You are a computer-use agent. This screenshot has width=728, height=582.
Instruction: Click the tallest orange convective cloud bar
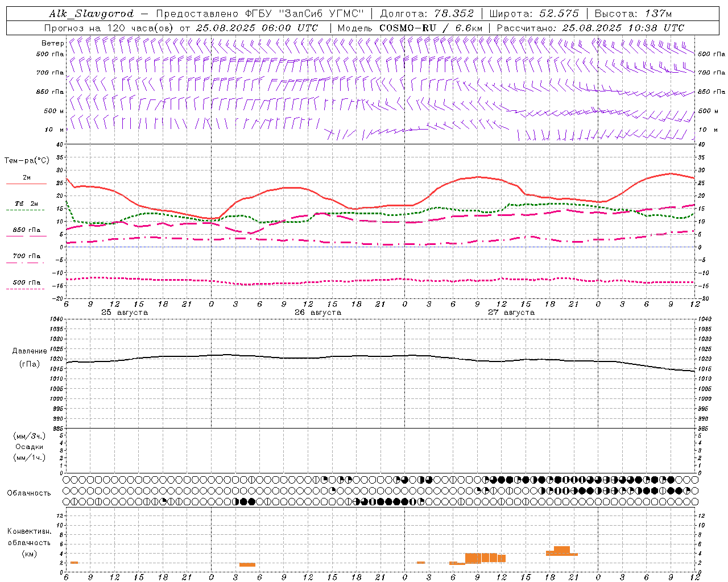(562, 551)
